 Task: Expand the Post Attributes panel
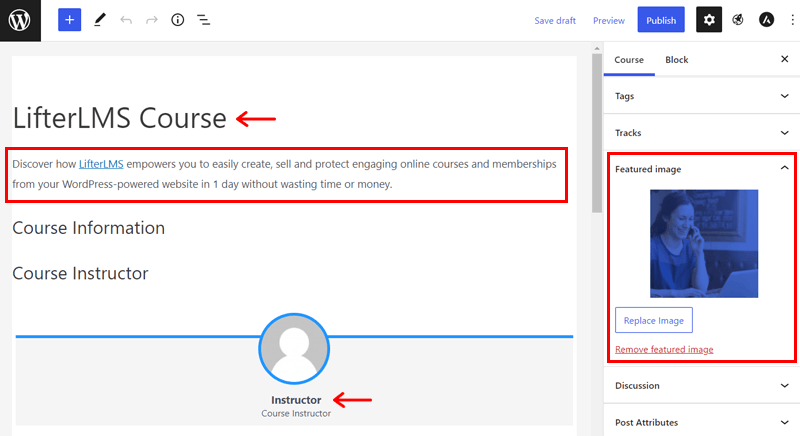coord(702,422)
